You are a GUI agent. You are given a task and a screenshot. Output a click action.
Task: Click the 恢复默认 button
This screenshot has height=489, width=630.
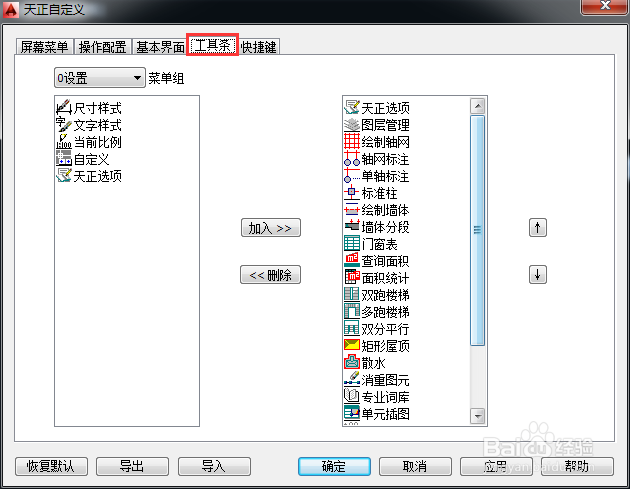[51, 466]
